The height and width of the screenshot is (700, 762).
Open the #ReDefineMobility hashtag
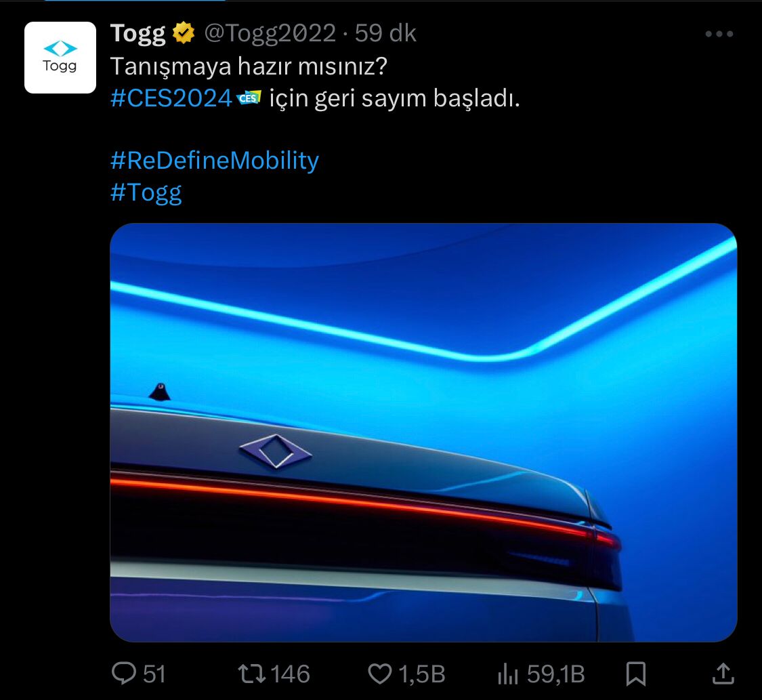[214, 161]
